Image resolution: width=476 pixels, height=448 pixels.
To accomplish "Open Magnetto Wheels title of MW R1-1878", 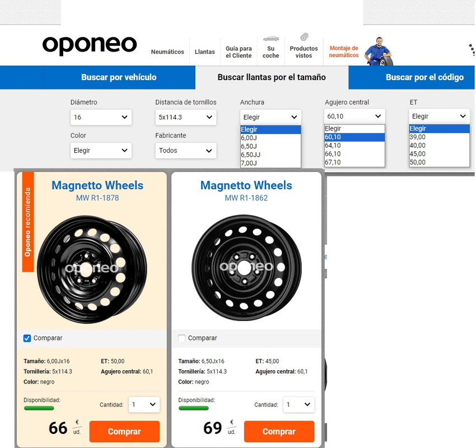I will click(97, 185).
